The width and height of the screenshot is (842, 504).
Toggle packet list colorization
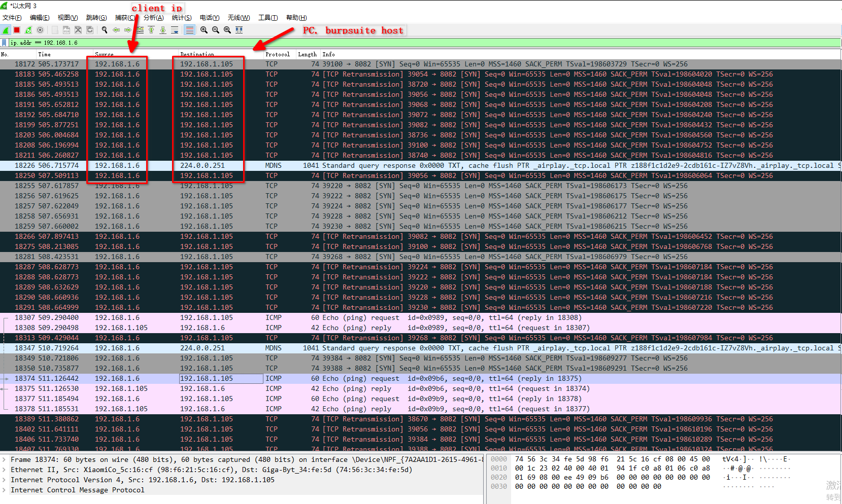click(189, 30)
